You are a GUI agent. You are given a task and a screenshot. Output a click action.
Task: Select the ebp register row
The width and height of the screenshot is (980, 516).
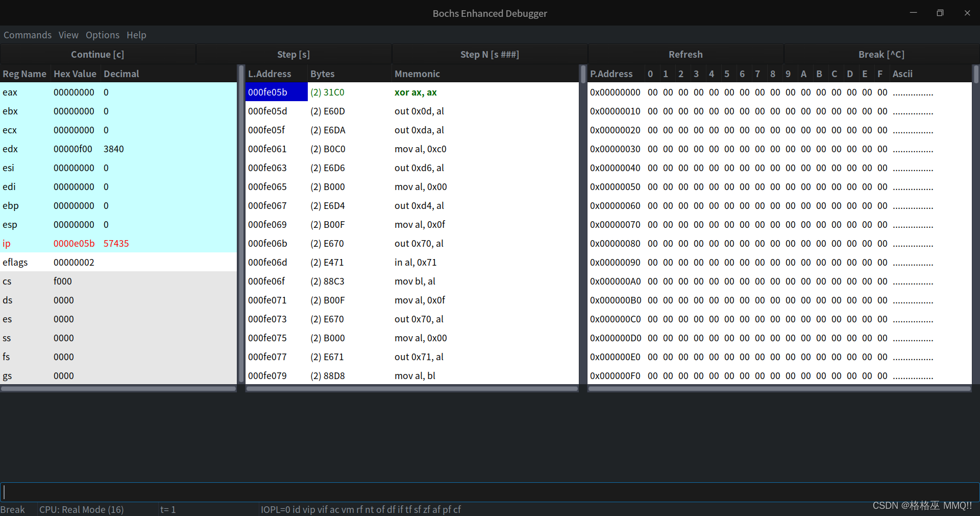(118, 205)
